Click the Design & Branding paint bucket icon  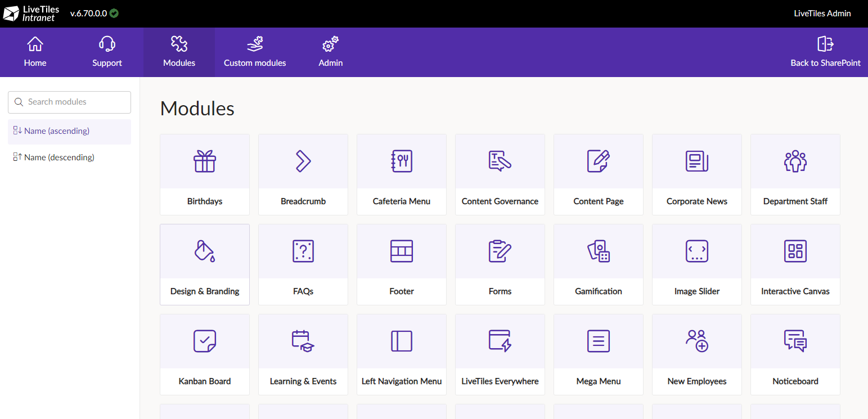click(x=205, y=251)
